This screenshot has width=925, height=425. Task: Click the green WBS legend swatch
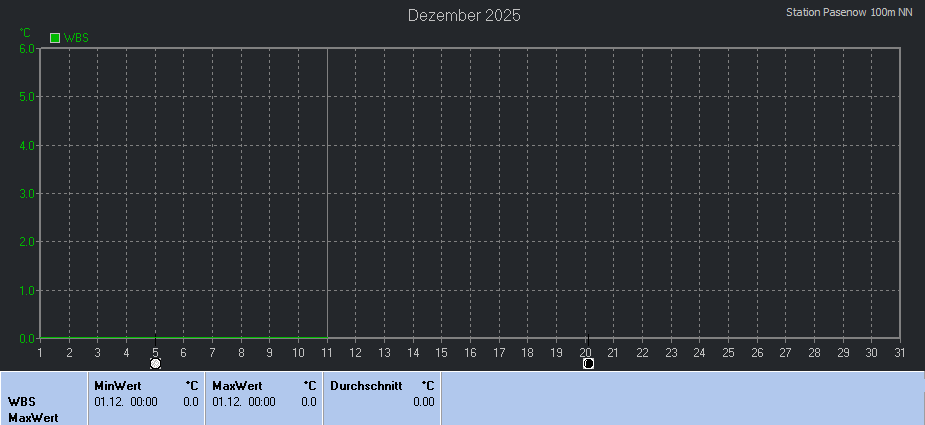coord(55,38)
